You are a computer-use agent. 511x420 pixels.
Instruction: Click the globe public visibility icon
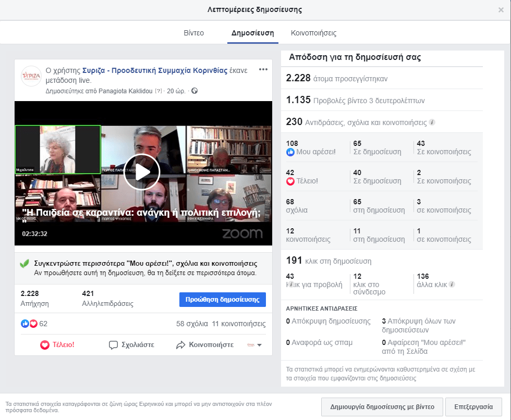[195, 91]
